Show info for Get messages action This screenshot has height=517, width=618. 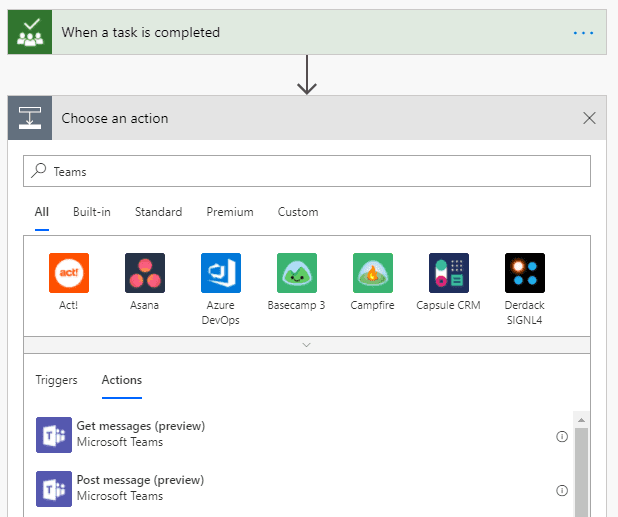[562, 437]
